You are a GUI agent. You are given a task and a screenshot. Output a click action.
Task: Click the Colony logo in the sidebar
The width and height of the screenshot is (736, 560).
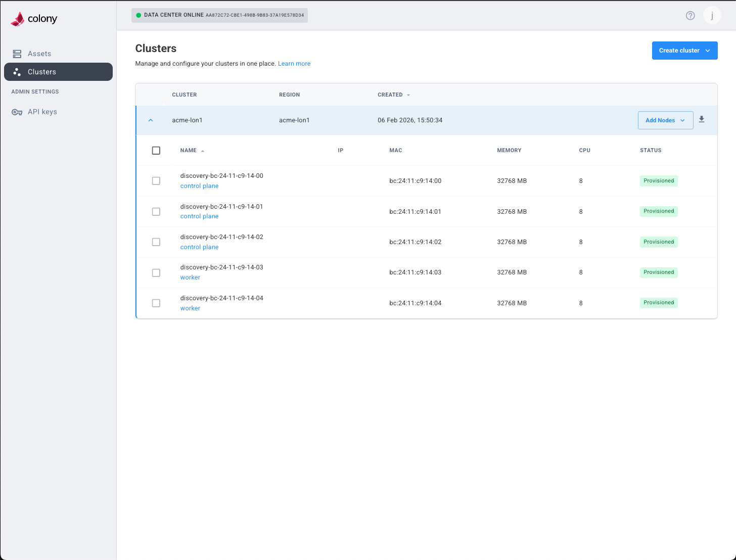tap(33, 18)
